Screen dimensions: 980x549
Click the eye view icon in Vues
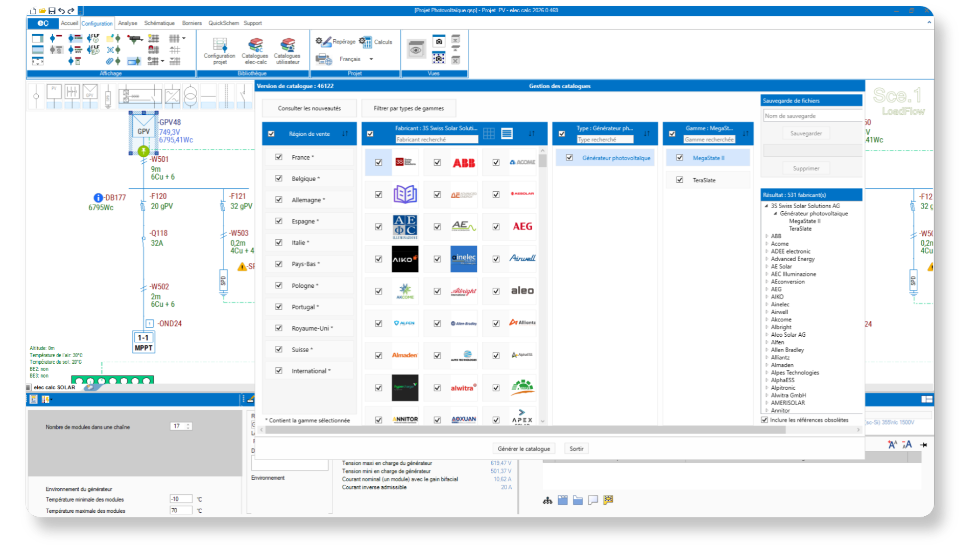click(x=416, y=50)
